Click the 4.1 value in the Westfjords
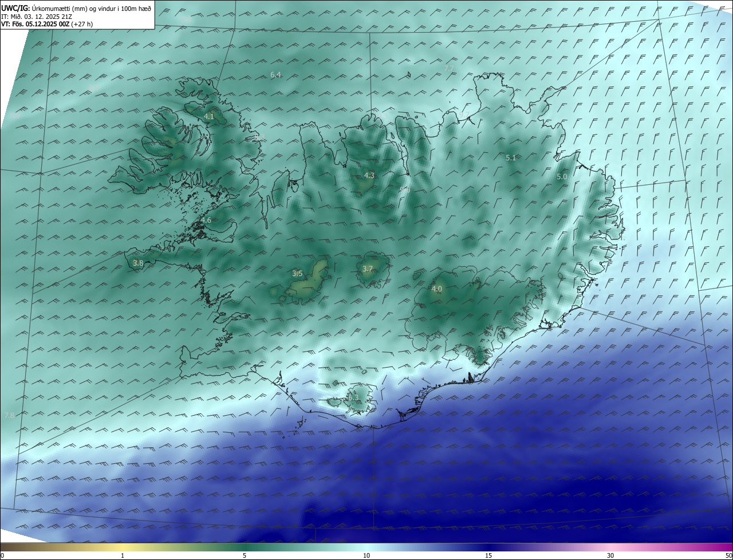This screenshot has height=560, width=733. 209,116
